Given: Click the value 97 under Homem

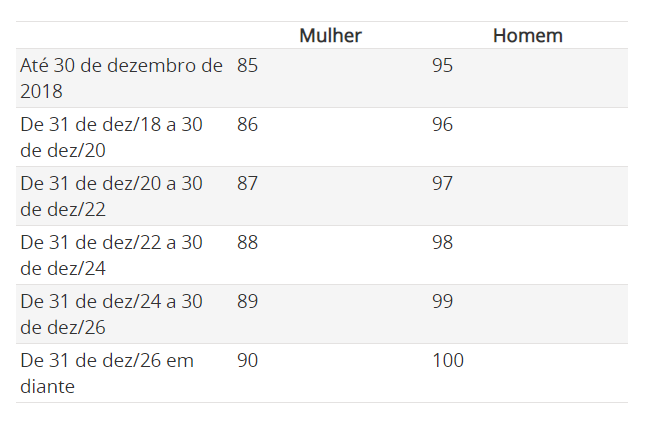Looking at the screenshot, I should (x=442, y=184).
